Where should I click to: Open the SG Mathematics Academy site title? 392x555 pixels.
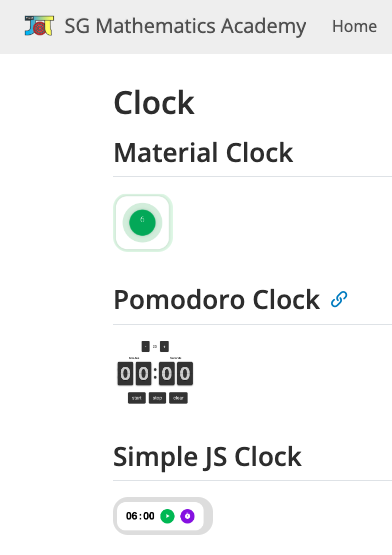pos(185,26)
